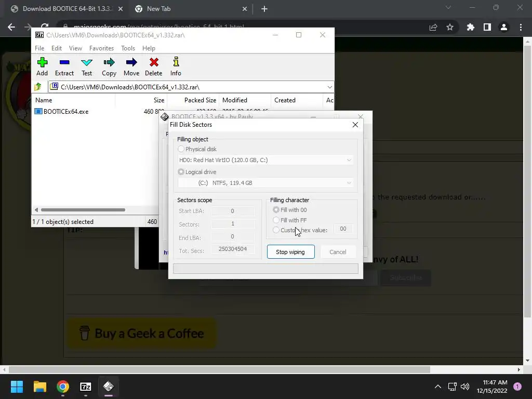Open Edit menu in 7-Zip
This screenshot has width=532, height=399.
point(56,48)
